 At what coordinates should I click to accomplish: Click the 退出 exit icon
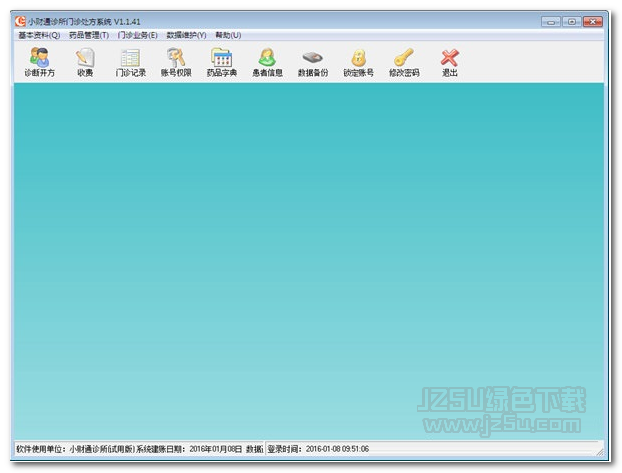pyautogui.click(x=450, y=62)
